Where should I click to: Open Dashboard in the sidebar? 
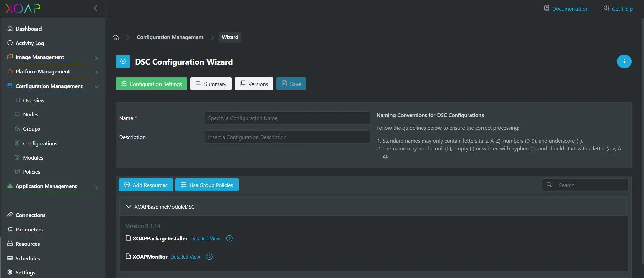[x=29, y=29]
